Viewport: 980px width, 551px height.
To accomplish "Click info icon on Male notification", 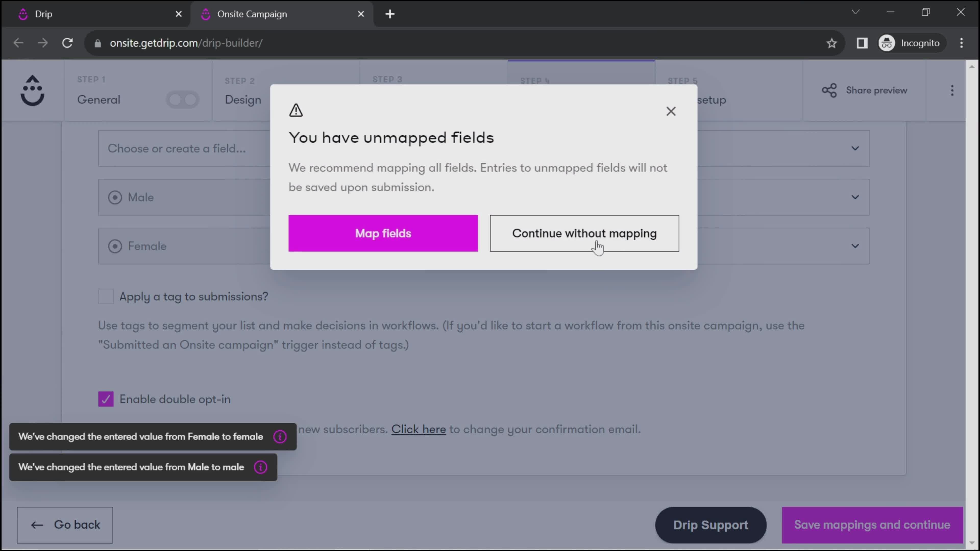I will [x=261, y=467].
